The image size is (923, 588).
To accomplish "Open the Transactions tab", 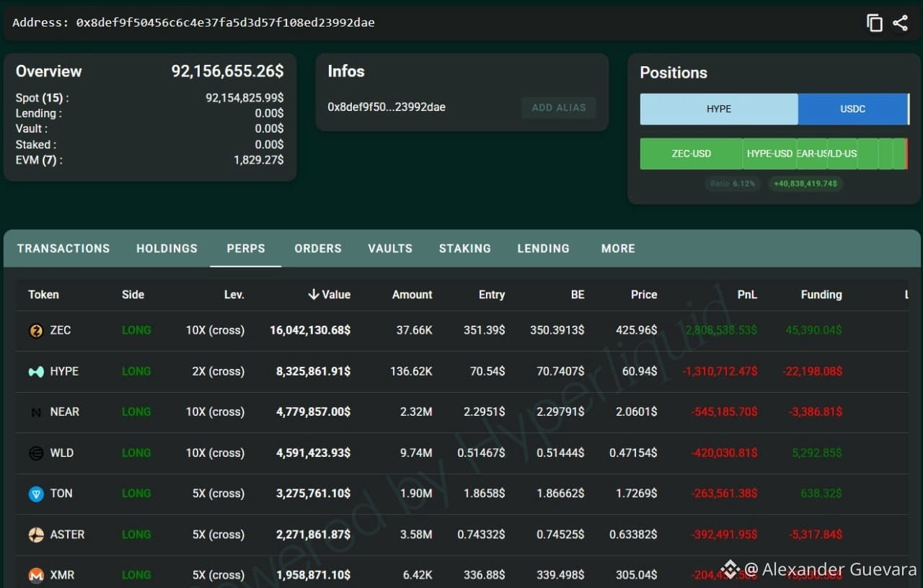I will click(x=63, y=249).
